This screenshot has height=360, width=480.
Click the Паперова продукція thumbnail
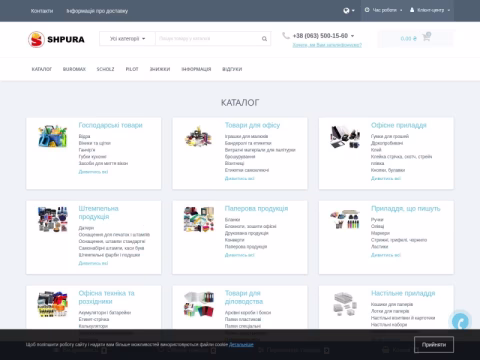pyautogui.click(x=199, y=219)
